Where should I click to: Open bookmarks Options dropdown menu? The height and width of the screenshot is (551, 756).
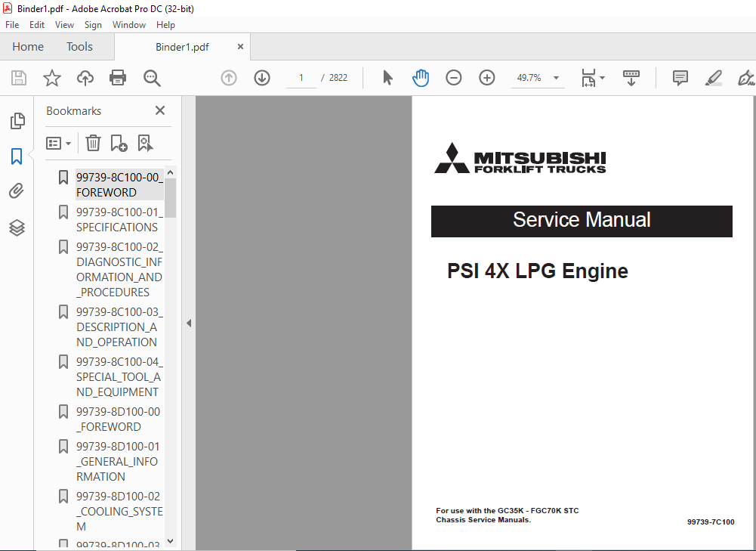coord(58,144)
